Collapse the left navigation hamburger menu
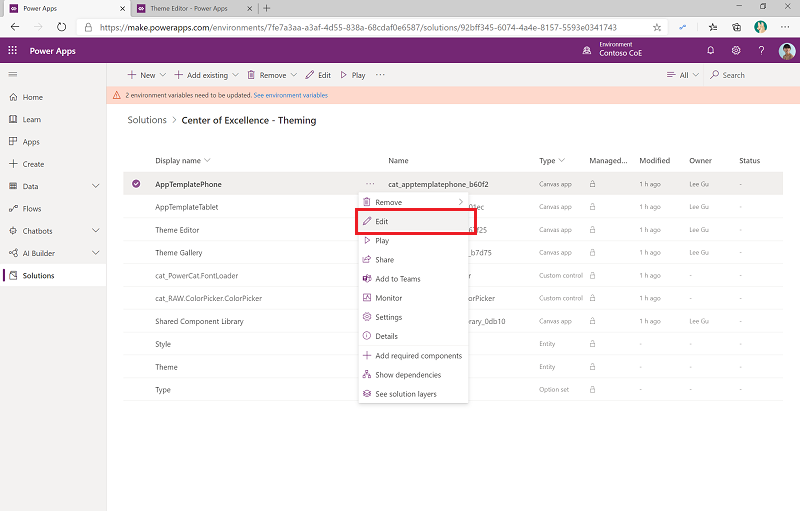 click(13, 75)
